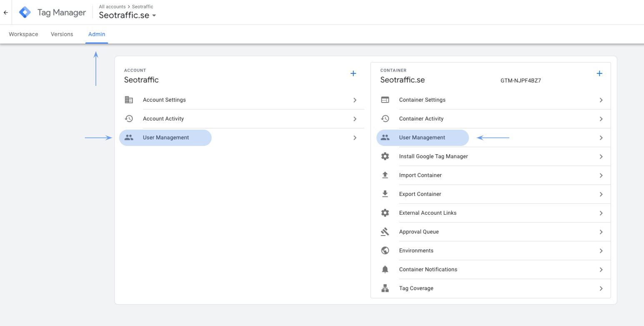Expand the account User Management chevron
644x326 pixels.
click(x=355, y=138)
